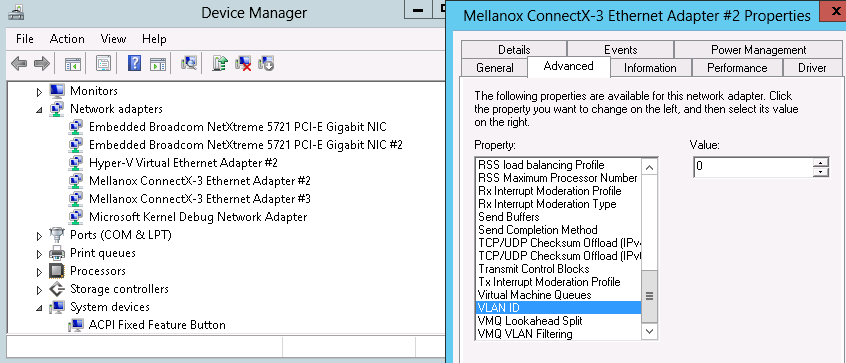Click Show/Hide Action Pane toolbar icon
The height and width of the screenshot is (363, 846).
pos(158,64)
